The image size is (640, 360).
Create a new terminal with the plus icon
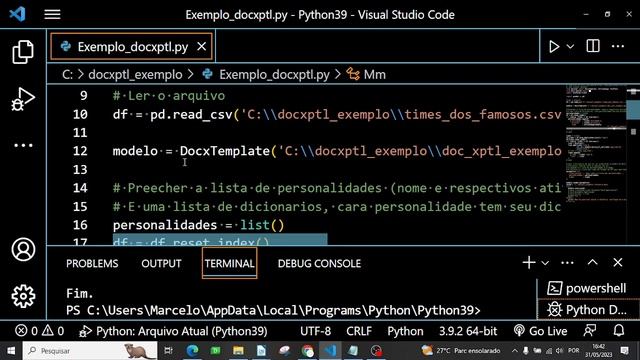tap(529, 262)
